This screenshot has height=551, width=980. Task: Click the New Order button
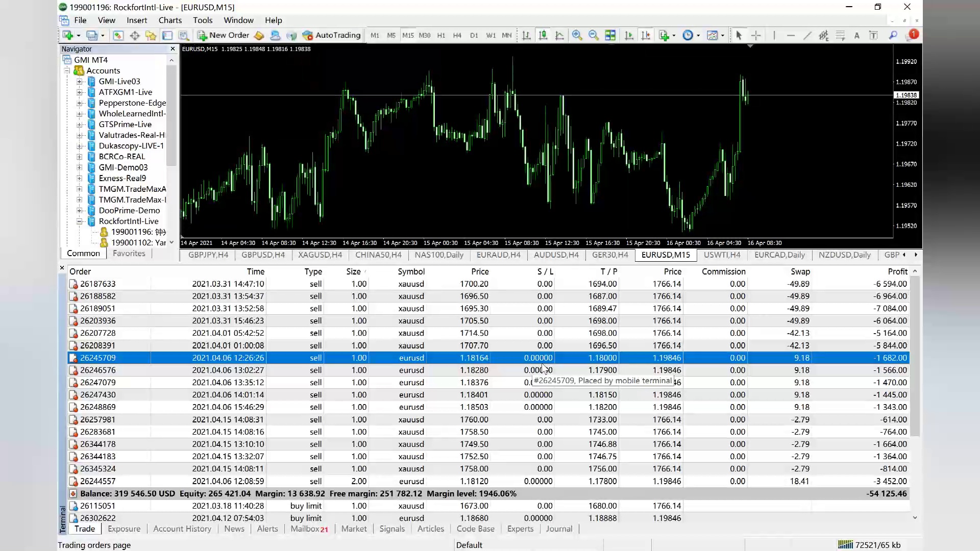click(224, 35)
